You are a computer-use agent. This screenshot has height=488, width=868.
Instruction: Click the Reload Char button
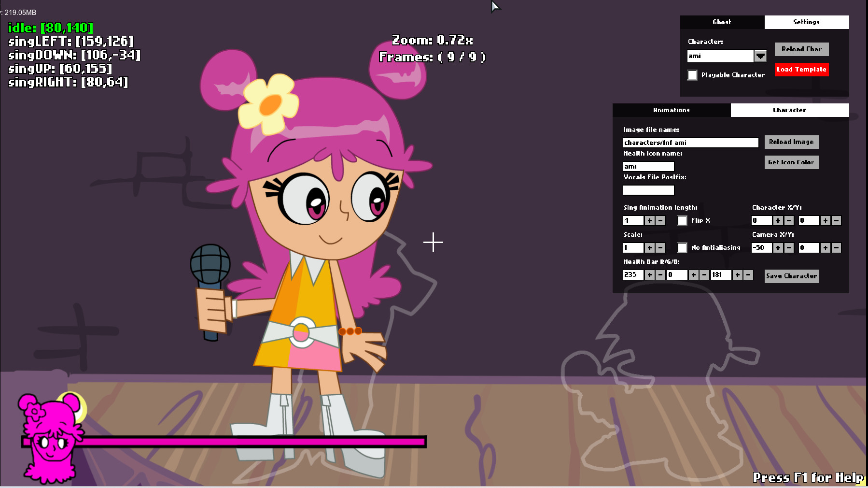point(801,49)
